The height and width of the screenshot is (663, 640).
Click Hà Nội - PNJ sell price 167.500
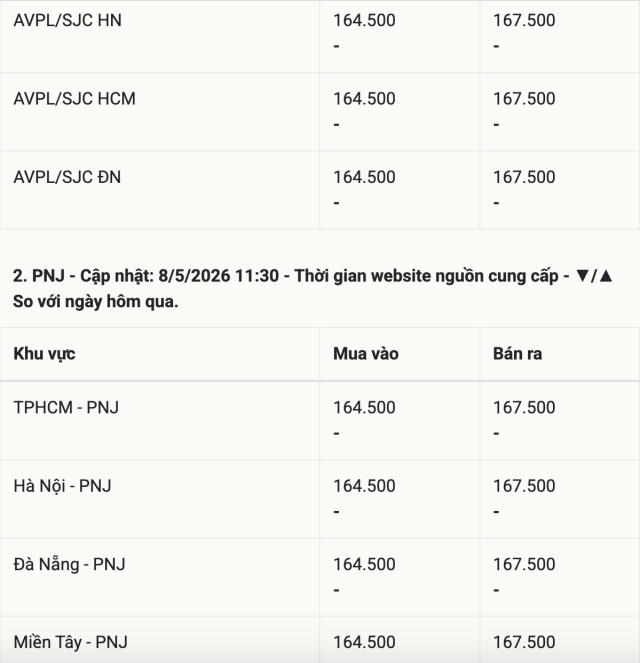(x=524, y=486)
